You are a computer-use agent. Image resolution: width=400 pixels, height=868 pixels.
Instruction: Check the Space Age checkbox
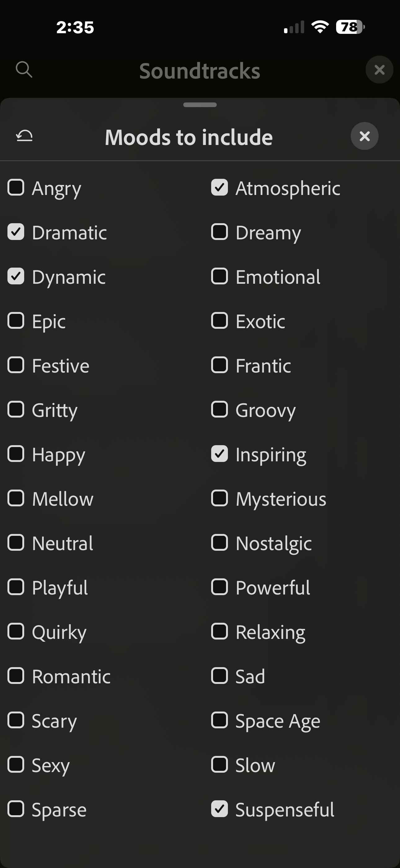(220, 721)
